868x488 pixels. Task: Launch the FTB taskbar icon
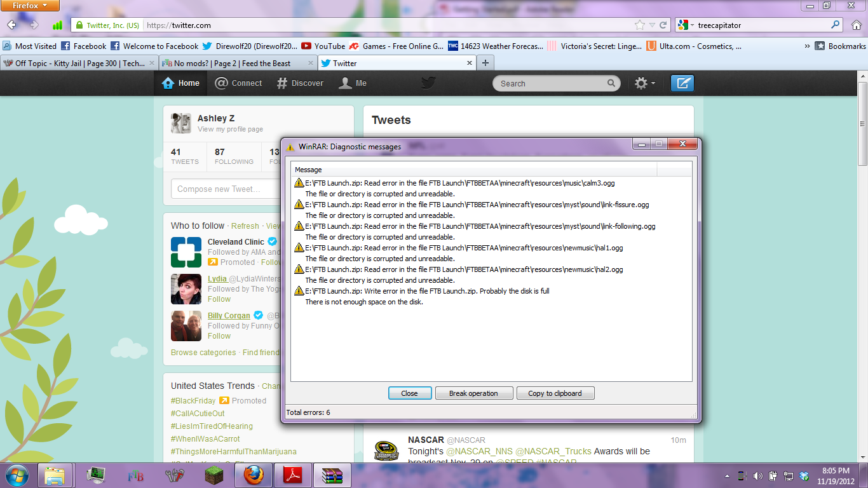point(135,475)
